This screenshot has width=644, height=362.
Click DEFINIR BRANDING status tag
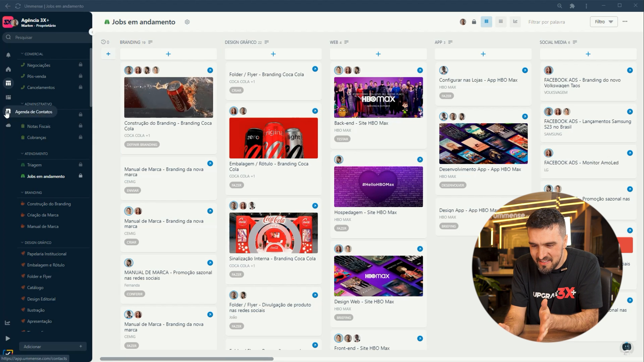pyautogui.click(x=142, y=145)
